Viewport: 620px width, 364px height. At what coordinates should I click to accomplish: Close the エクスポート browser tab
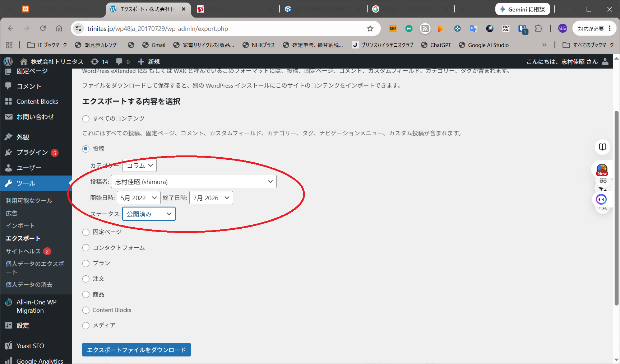184,9
